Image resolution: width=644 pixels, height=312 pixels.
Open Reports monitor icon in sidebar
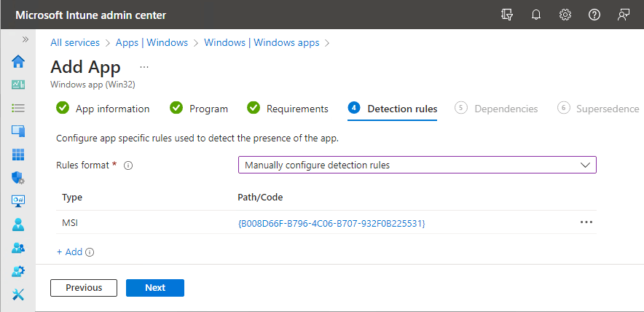click(x=18, y=201)
